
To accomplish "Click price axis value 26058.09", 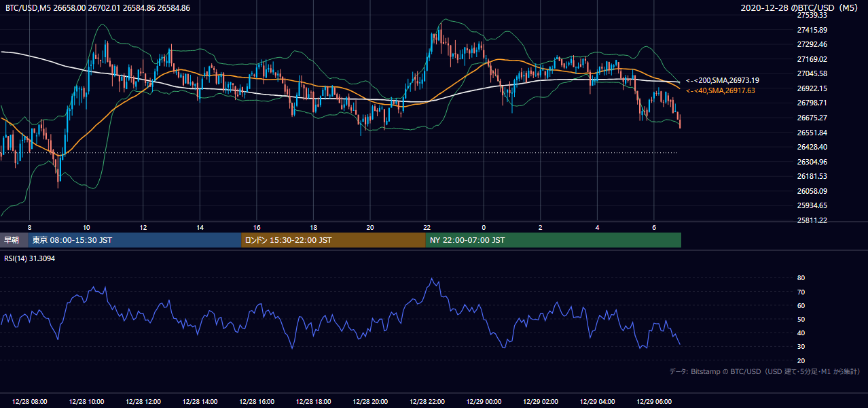I will pos(812,191).
